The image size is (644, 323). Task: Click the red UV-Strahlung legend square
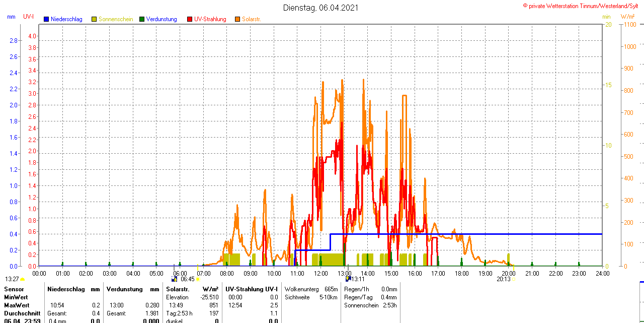[190, 19]
